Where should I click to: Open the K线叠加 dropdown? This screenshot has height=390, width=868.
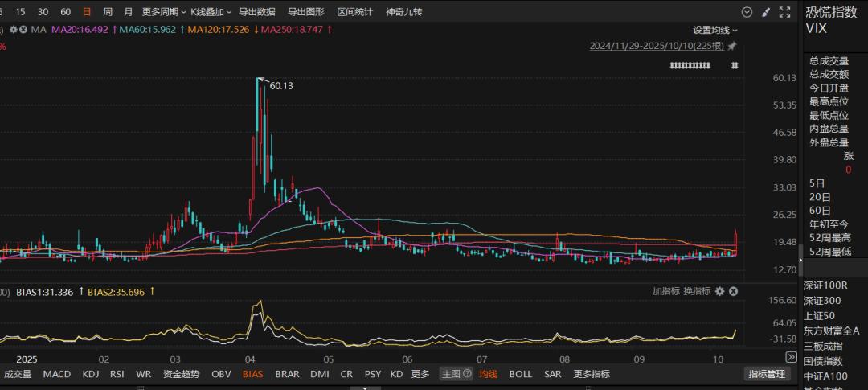[x=211, y=11]
